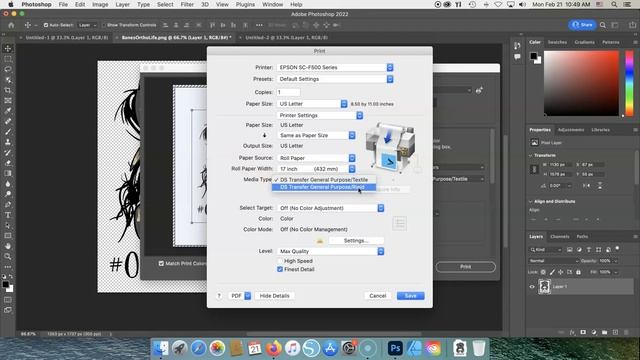Open the Filter menu in menu bar

click(x=187, y=4)
